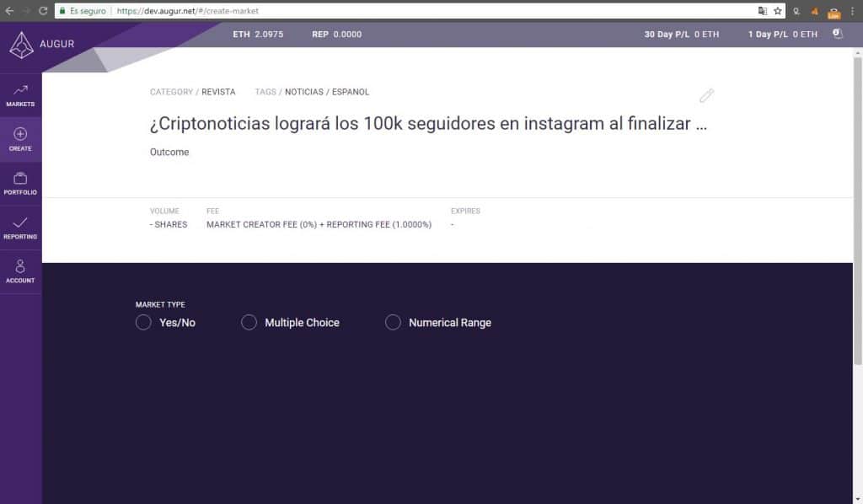The height and width of the screenshot is (504, 863).
Task: Reload the page with the refresh icon
Action: [x=43, y=10]
